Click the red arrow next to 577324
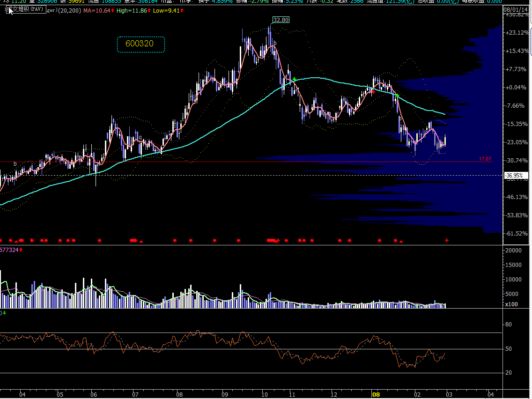This screenshot has height=399, width=532. [x=21, y=250]
